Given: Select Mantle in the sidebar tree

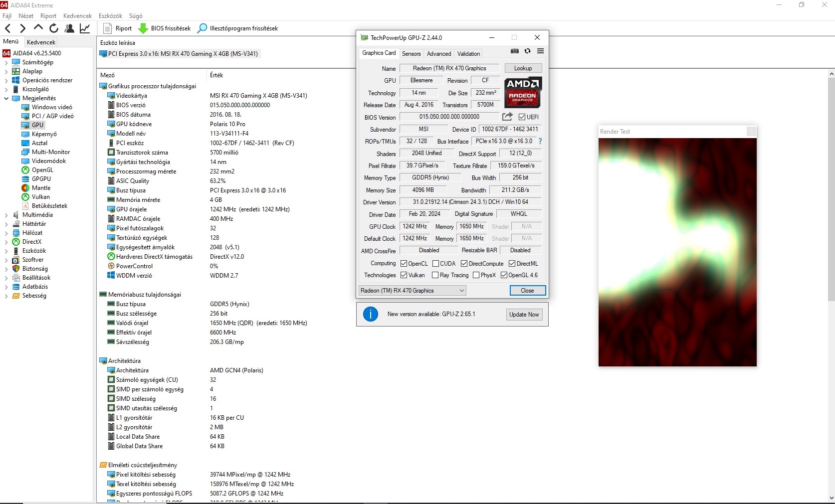Looking at the screenshot, I should 41,188.
